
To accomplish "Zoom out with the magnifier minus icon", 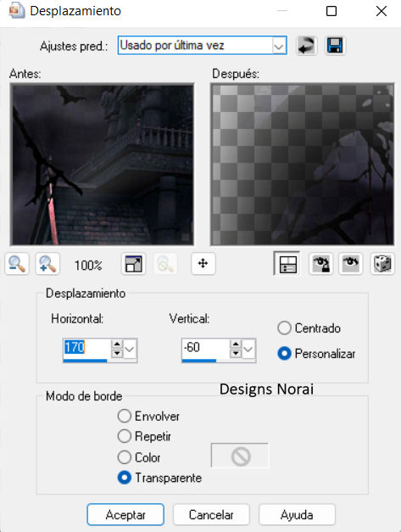I will pyautogui.click(x=17, y=264).
